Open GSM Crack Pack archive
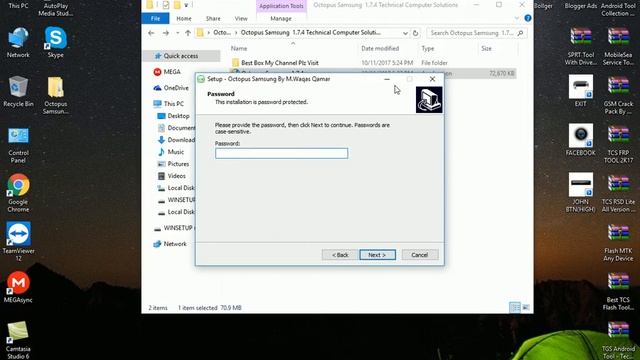 click(618, 95)
